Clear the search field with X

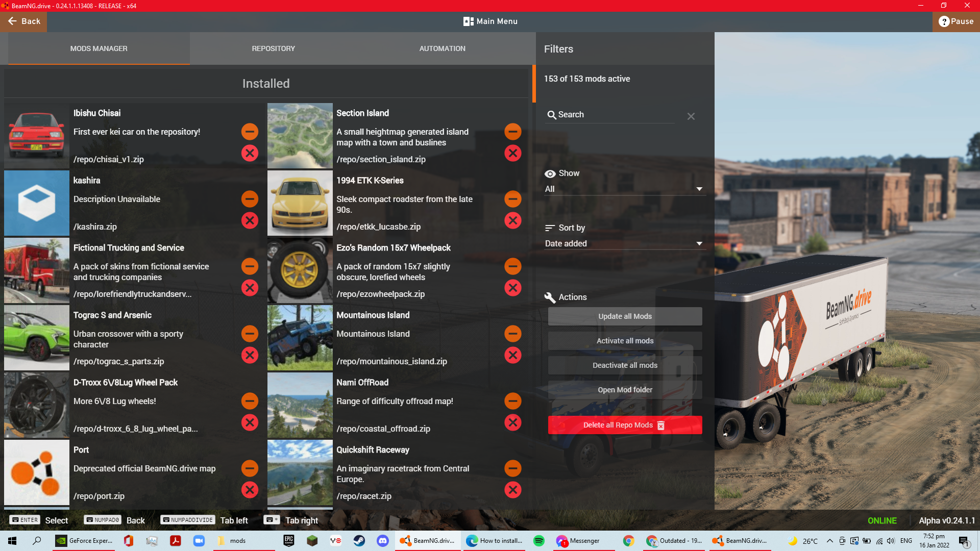tap(691, 116)
